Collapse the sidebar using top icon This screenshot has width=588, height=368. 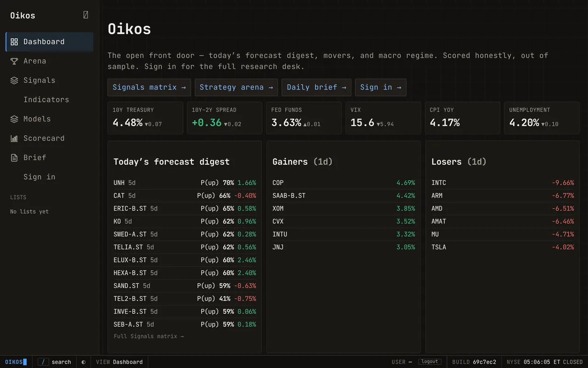[x=85, y=15]
